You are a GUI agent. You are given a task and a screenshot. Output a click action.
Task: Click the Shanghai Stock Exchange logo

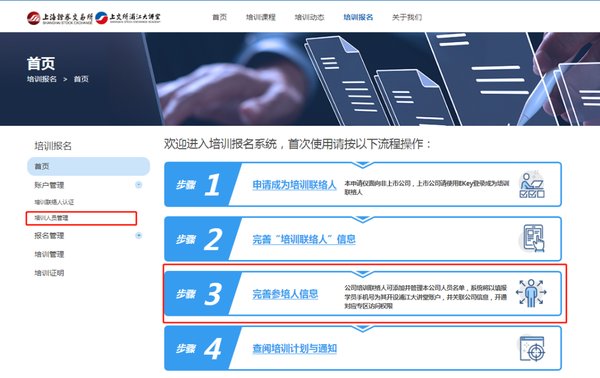[60, 18]
